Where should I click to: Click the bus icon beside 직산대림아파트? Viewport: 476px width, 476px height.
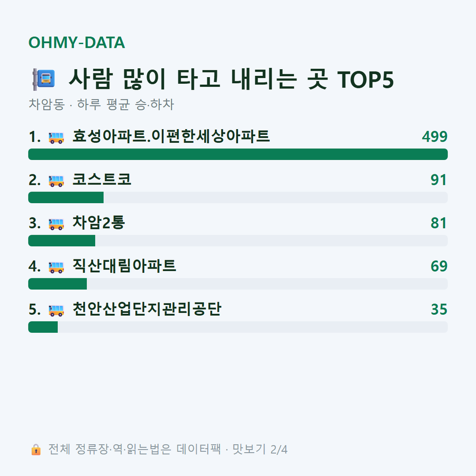[56, 267]
